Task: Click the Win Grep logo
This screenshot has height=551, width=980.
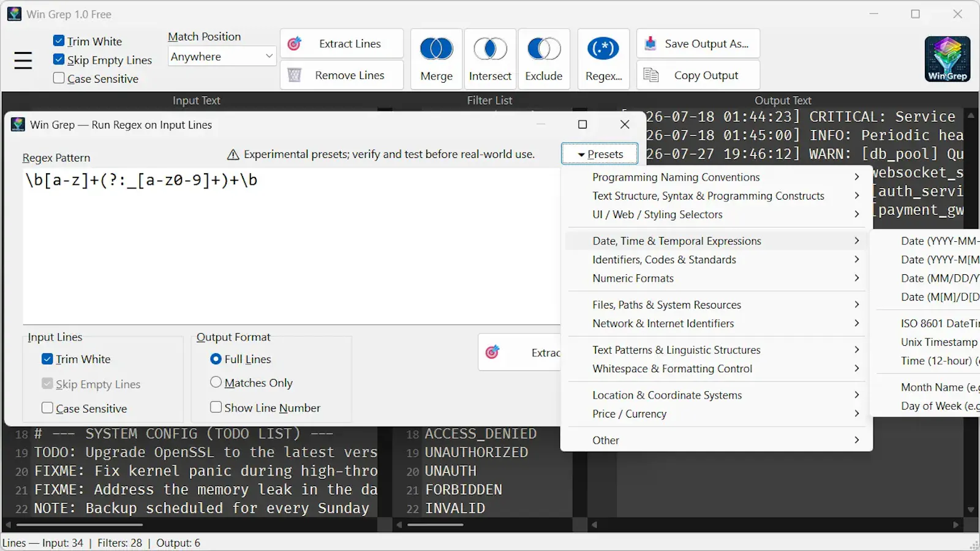Action: (948, 59)
